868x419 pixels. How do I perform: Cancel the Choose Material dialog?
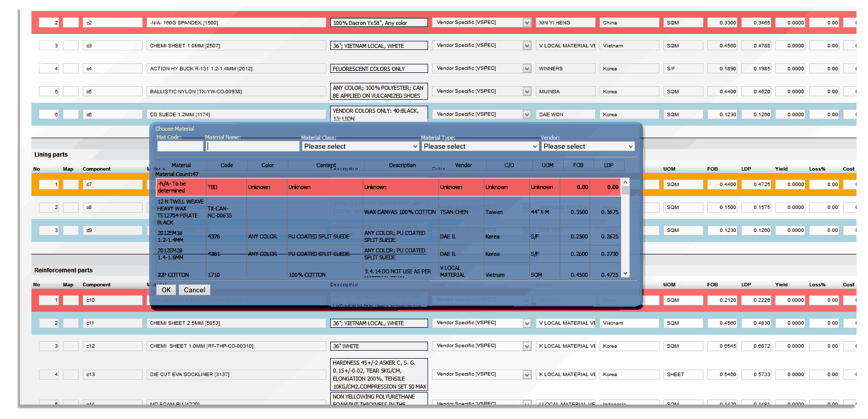tap(195, 290)
